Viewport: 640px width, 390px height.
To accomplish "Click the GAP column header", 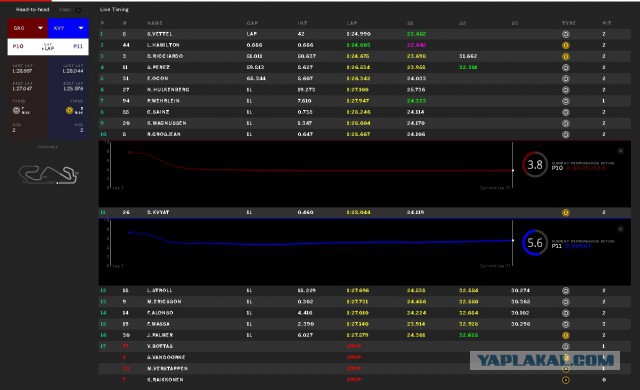I will click(x=252, y=23).
